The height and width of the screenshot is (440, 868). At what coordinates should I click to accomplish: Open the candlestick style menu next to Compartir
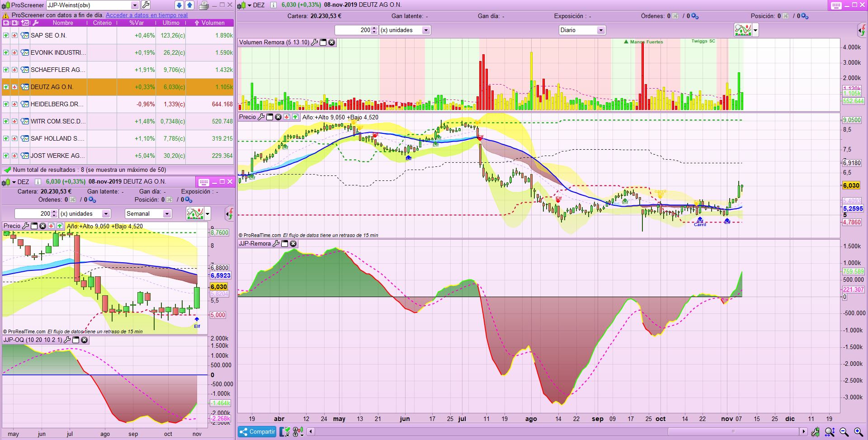coord(298,432)
